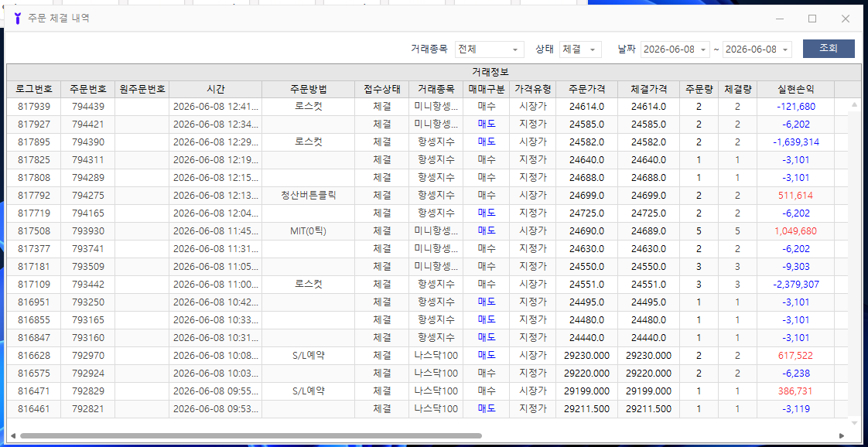Click the 체결가격 column header
Screen dimensions: 868x447
click(x=648, y=88)
